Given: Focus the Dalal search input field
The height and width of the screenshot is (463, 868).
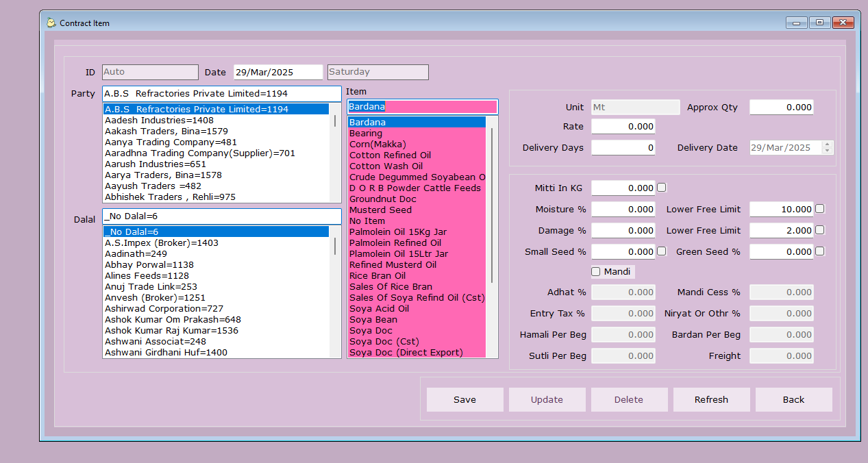Looking at the screenshot, I should (222, 216).
